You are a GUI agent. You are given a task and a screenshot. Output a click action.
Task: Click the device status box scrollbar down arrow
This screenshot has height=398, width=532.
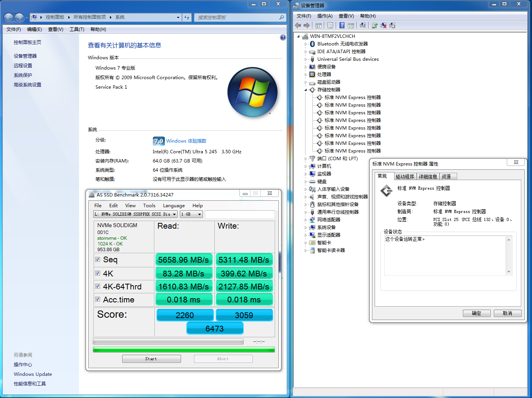[x=509, y=272]
